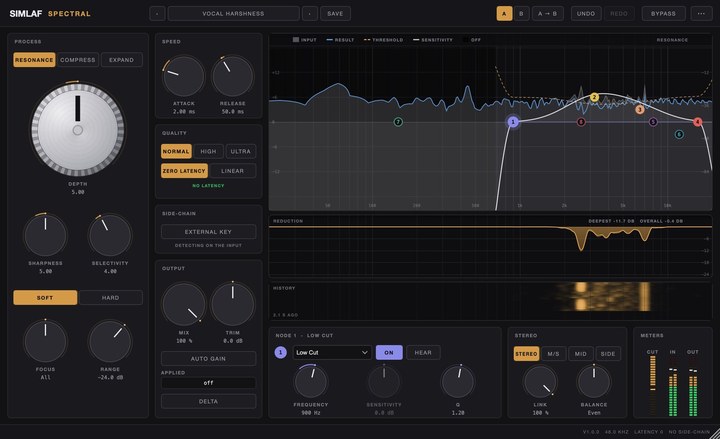
Task: Click the Mix knob in the Output section
Action: [x=183, y=304]
